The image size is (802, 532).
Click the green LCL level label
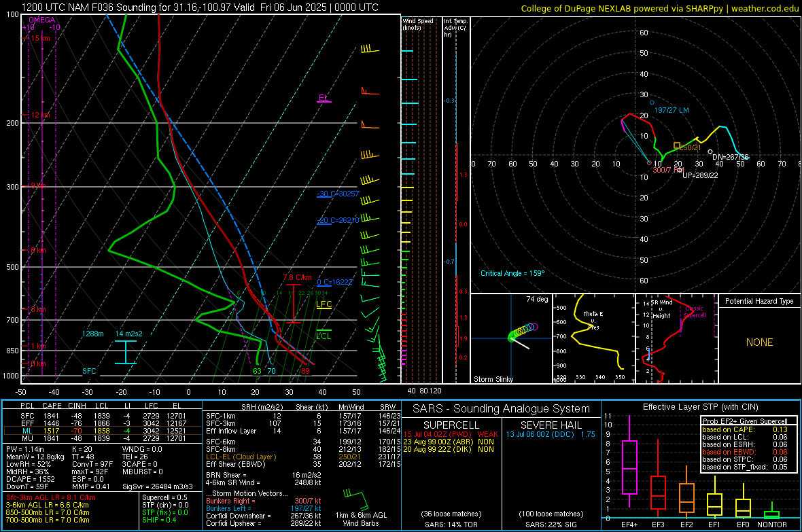click(x=324, y=336)
